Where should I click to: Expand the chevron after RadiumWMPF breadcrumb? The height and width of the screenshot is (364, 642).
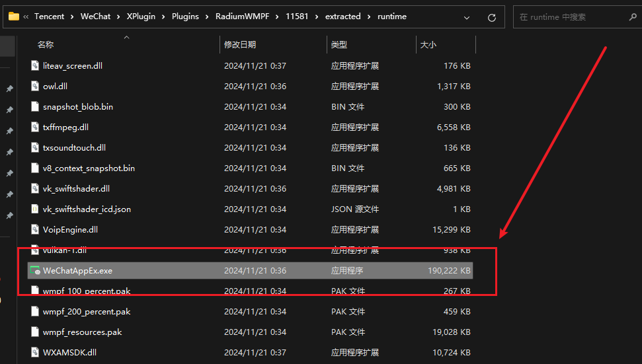point(277,17)
